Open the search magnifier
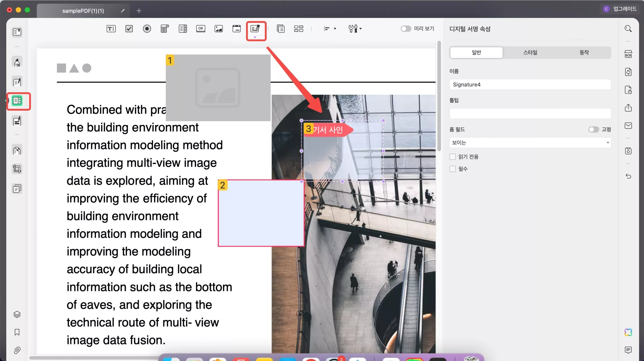The width and height of the screenshot is (644, 361). [628, 29]
